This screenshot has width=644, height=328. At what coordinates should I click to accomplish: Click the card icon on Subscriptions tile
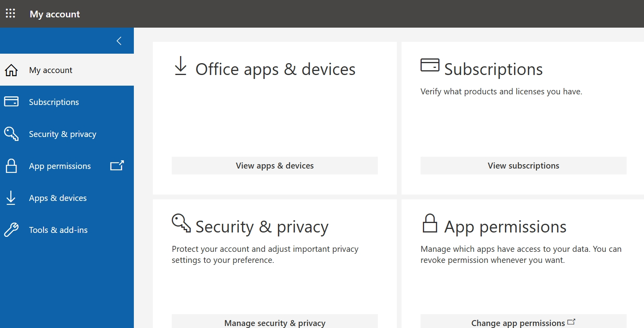[x=430, y=65]
